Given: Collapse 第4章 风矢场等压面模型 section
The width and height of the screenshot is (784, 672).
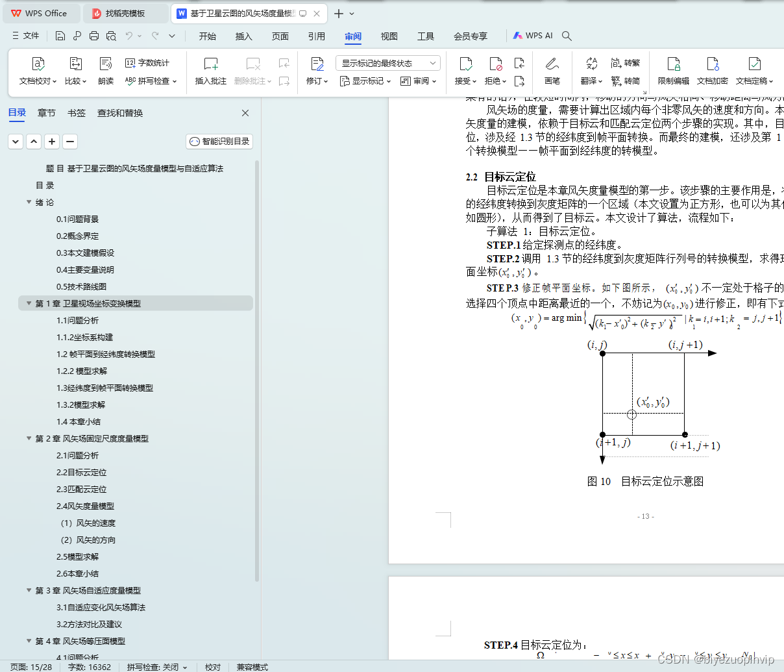Looking at the screenshot, I should point(29,641).
